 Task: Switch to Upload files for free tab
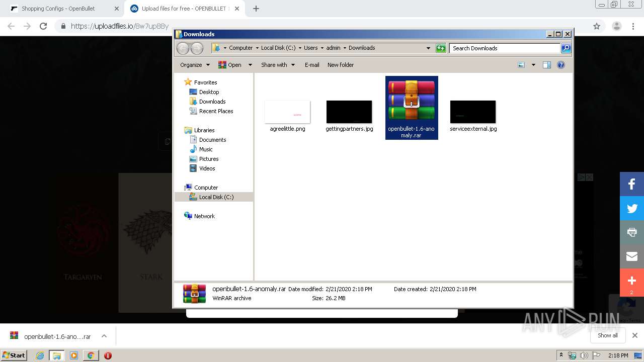click(185, 9)
